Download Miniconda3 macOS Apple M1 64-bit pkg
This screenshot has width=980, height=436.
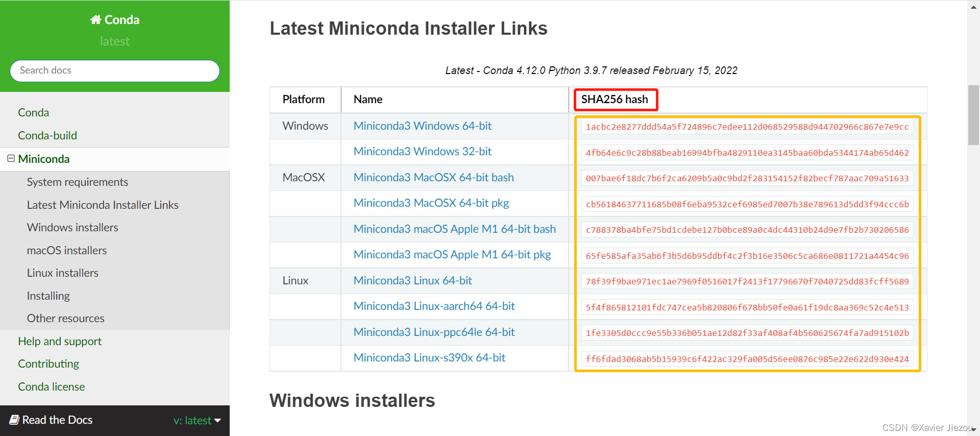(452, 254)
